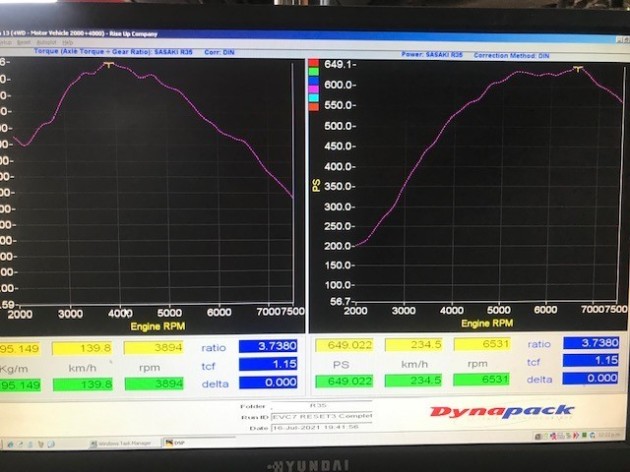
Task: Click the Run ID field EVC7 RESET3
Action: (321, 417)
